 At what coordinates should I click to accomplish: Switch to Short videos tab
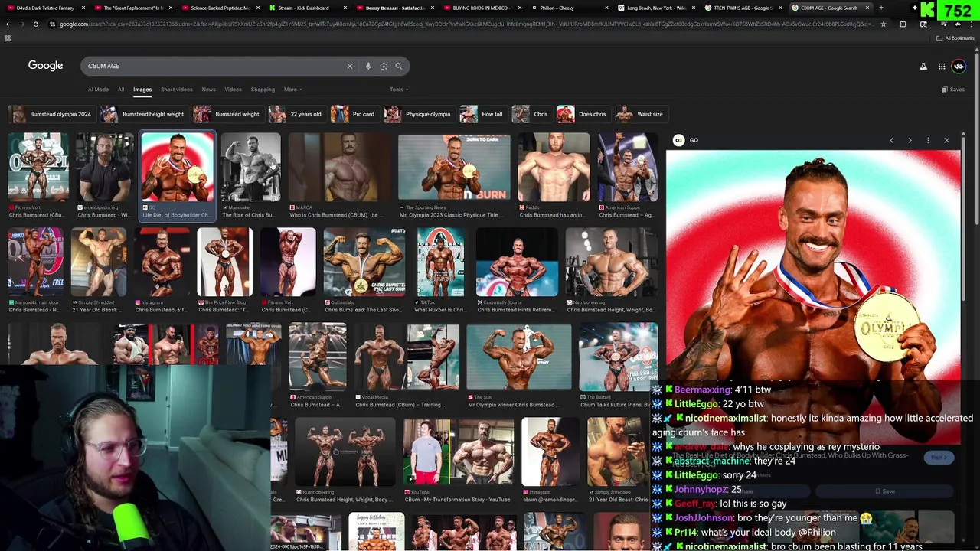point(177,90)
